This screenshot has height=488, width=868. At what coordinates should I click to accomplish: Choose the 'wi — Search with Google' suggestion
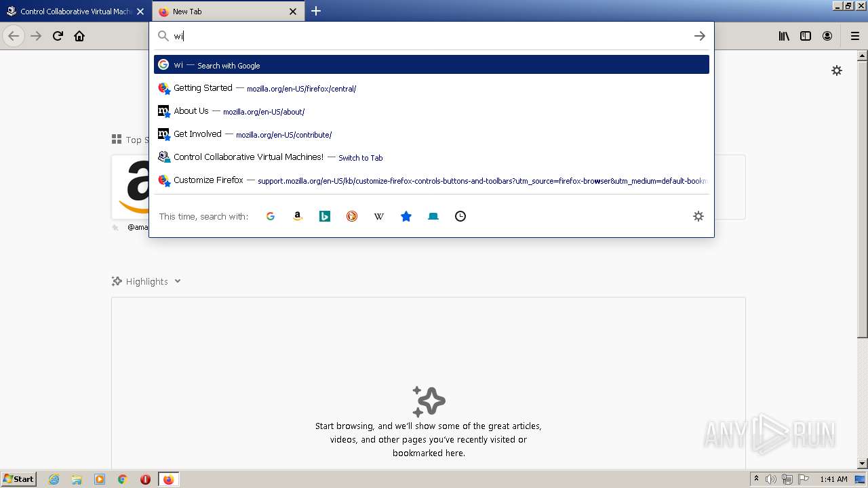[x=431, y=64]
